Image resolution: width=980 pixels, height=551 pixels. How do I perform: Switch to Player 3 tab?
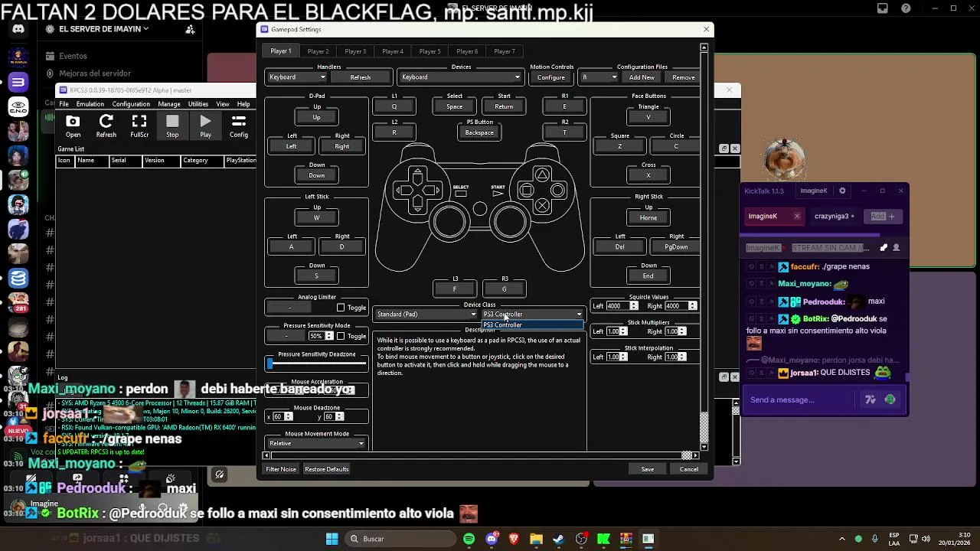(355, 51)
